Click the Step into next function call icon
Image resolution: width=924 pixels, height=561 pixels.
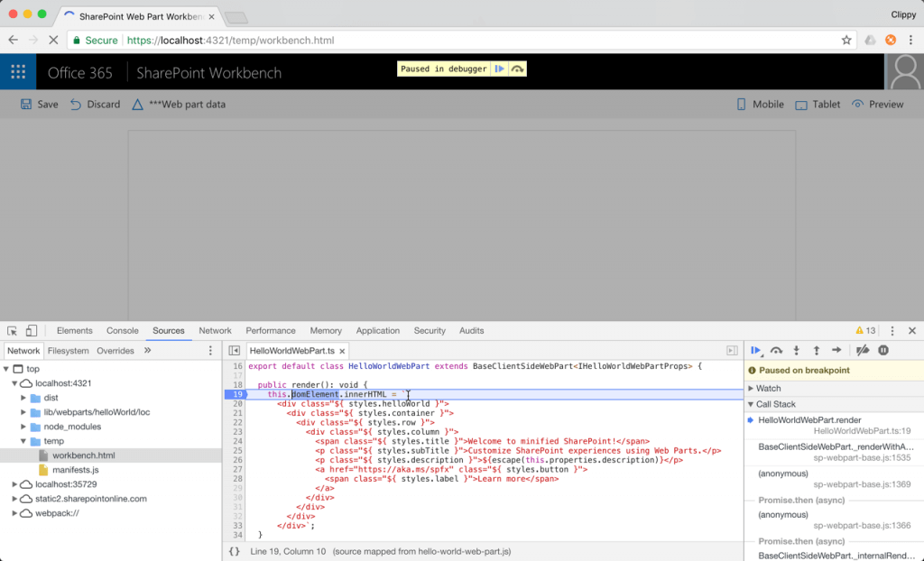tap(797, 350)
